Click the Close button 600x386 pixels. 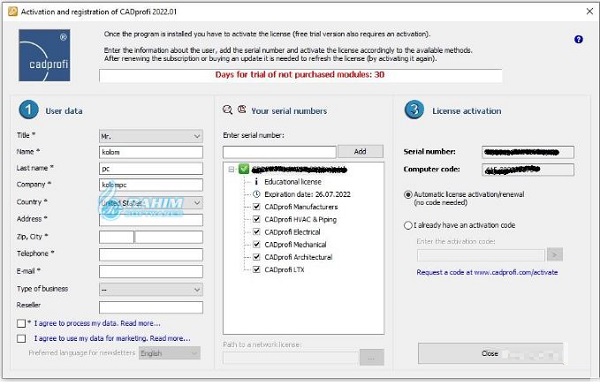click(x=490, y=353)
